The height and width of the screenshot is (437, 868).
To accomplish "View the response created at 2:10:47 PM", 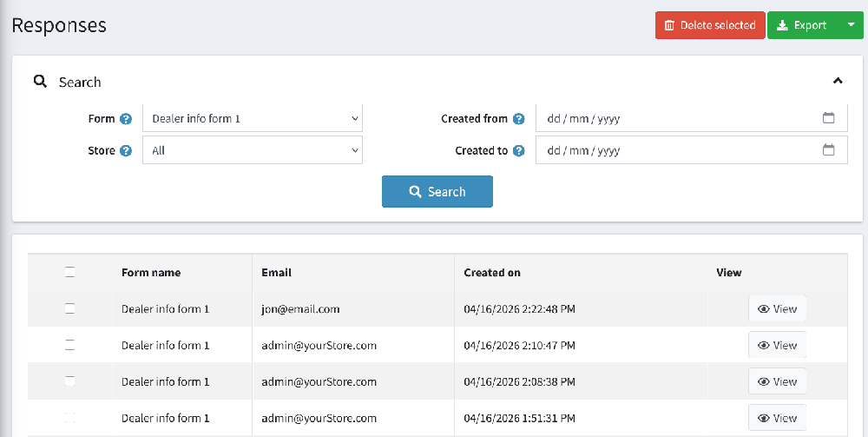I will point(777,345).
